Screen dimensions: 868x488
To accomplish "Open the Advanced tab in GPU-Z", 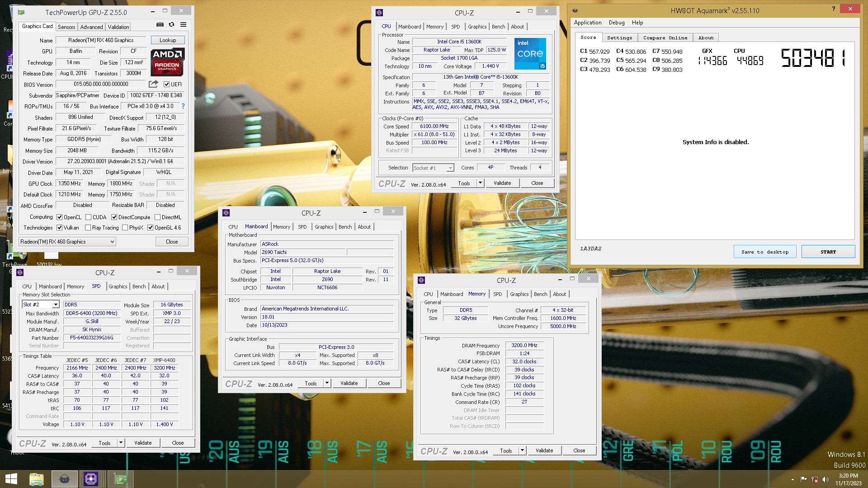I will (92, 27).
